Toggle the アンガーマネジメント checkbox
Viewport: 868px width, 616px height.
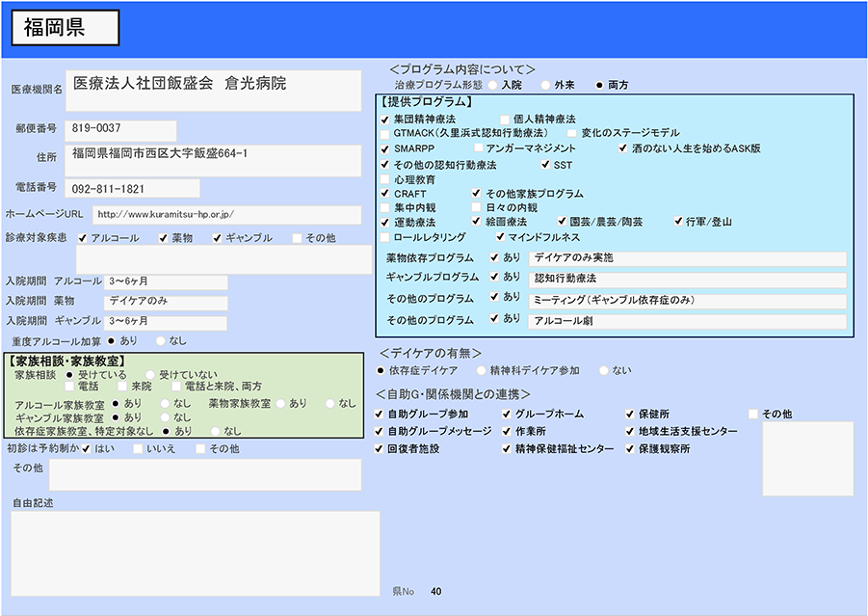(x=478, y=148)
